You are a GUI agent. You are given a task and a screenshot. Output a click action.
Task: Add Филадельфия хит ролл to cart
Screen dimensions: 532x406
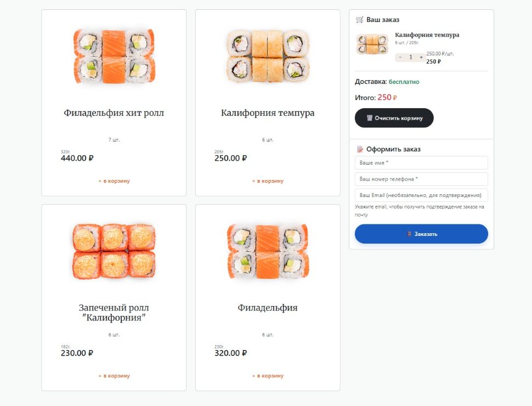pos(114,181)
